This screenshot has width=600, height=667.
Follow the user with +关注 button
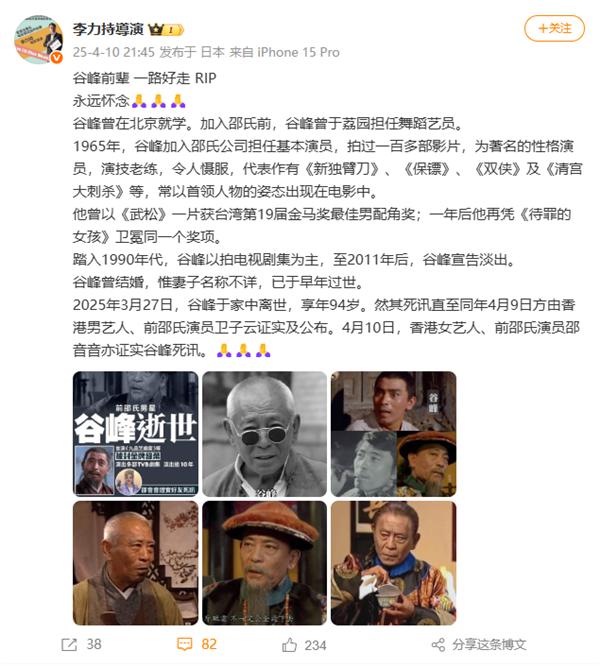[x=554, y=29]
